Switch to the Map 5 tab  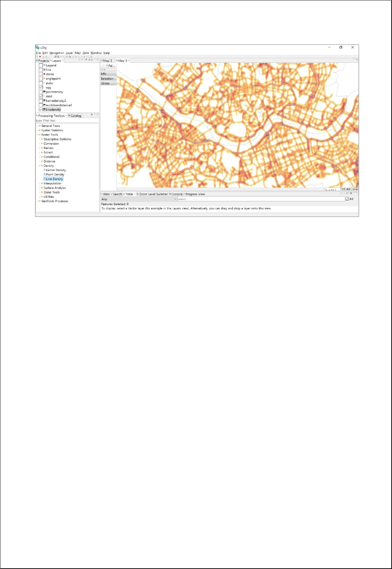tap(107, 61)
